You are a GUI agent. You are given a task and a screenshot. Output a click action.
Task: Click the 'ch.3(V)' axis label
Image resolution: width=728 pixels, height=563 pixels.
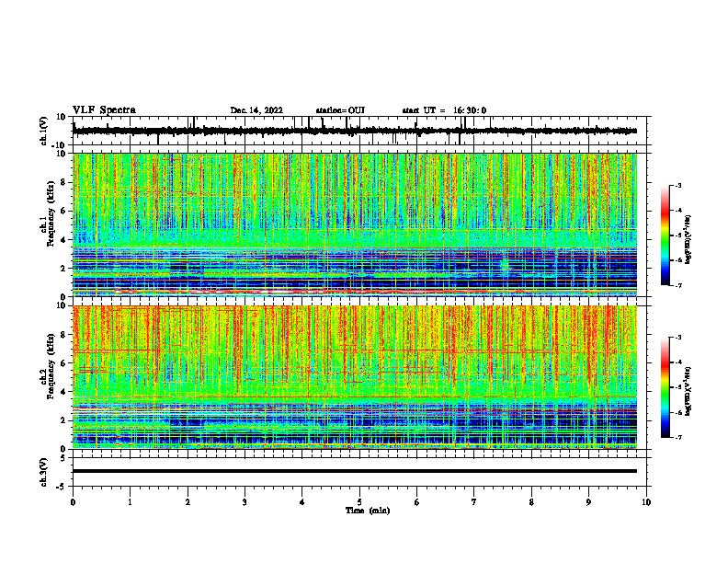(x=43, y=472)
